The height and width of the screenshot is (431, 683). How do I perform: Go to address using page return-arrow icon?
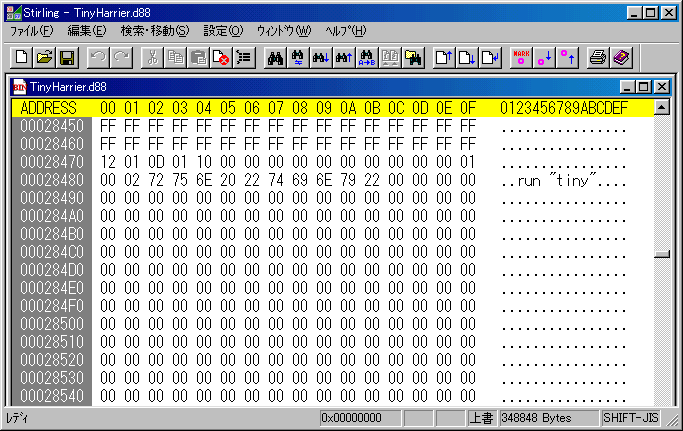(490, 58)
